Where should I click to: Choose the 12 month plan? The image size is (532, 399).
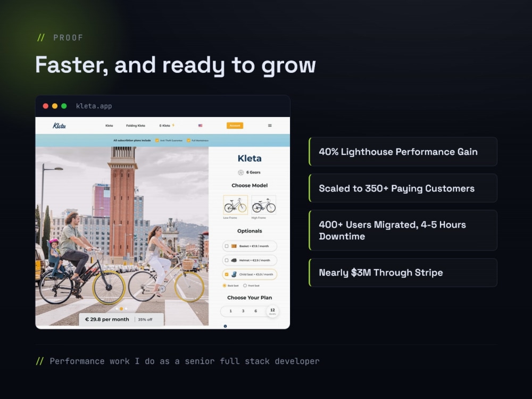pos(272,311)
